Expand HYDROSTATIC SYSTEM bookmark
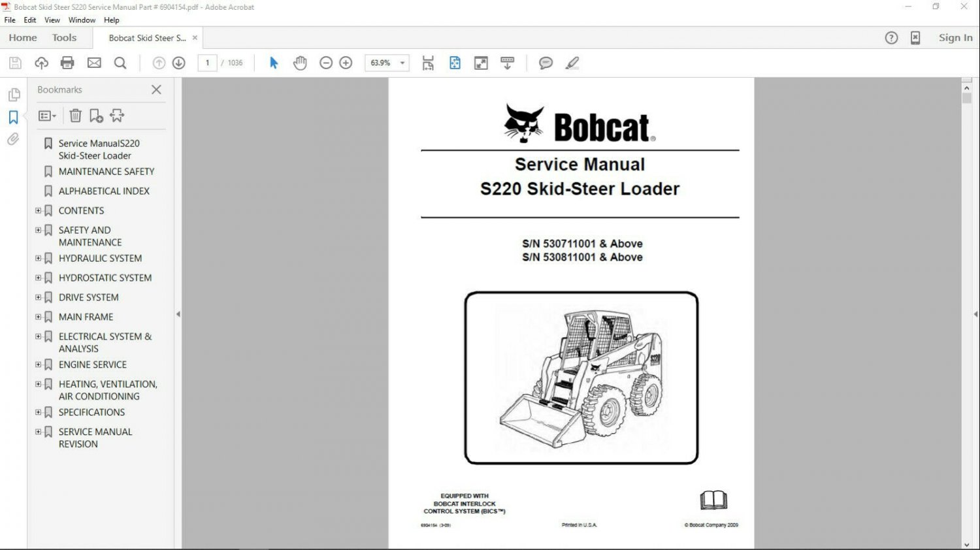980x550 pixels. coord(38,278)
